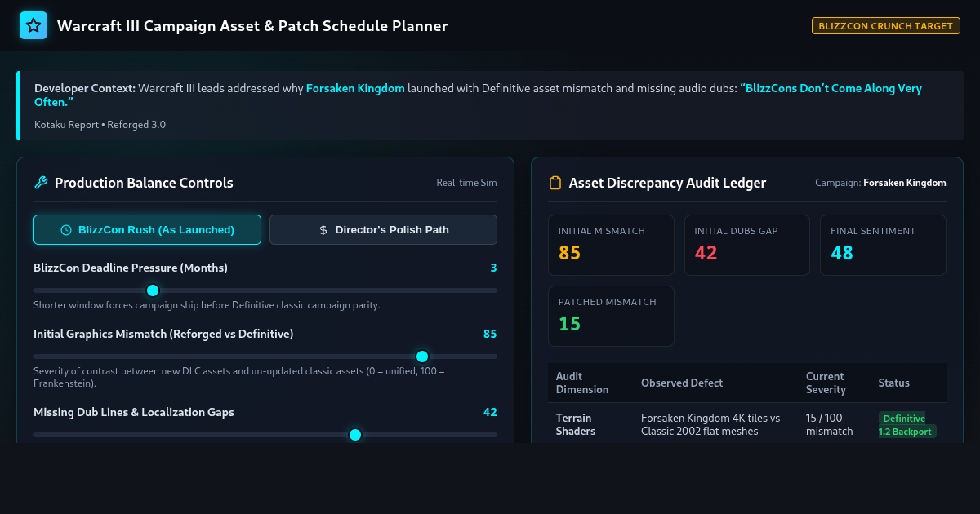Viewport: 980px width, 514px height.
Task: Click the BlizzCon Deadline Pressure (Months) label
Action: [x=131, y=268]
